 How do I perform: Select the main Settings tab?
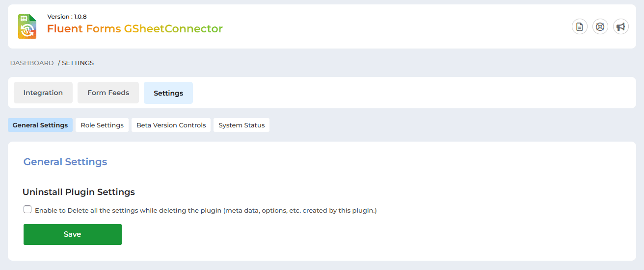click(168, 93)
